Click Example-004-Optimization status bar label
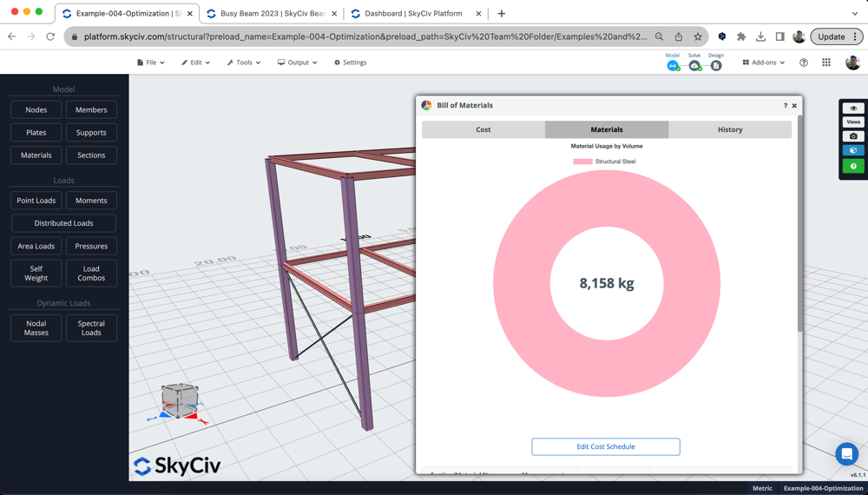The width and height of the screenshot is (868, 495). 823,488
